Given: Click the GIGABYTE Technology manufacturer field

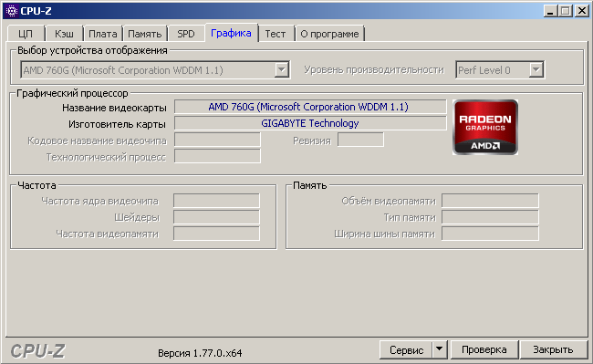Looking at the screenshot, I should click(310, 123).
